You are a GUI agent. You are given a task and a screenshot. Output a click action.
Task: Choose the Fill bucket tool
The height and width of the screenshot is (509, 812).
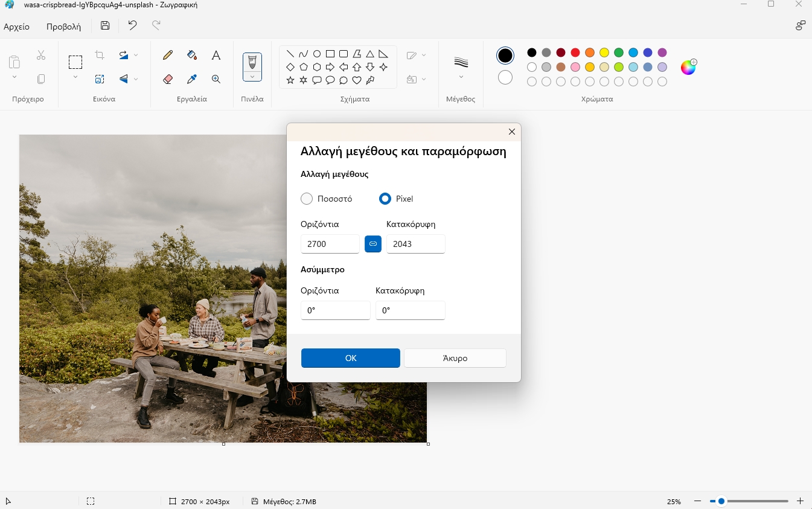coord(192,56)
